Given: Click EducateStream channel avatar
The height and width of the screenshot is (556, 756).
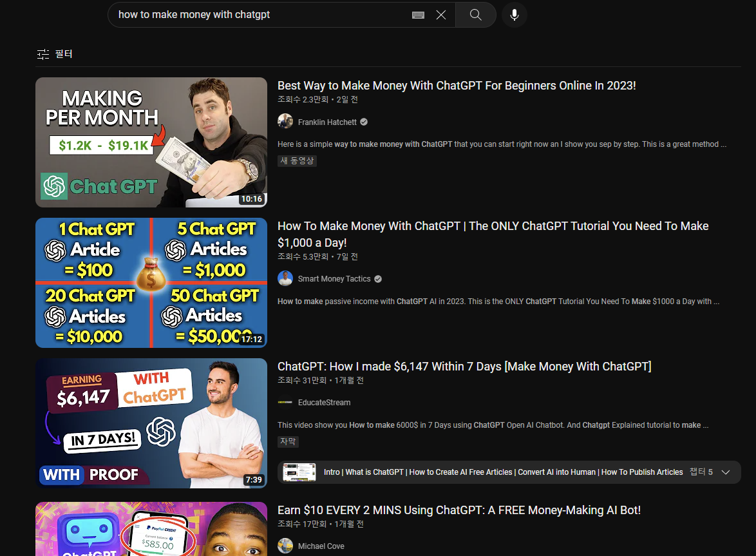Looking at the screenshot, I should pyautogui.click(x=285, y=402).
